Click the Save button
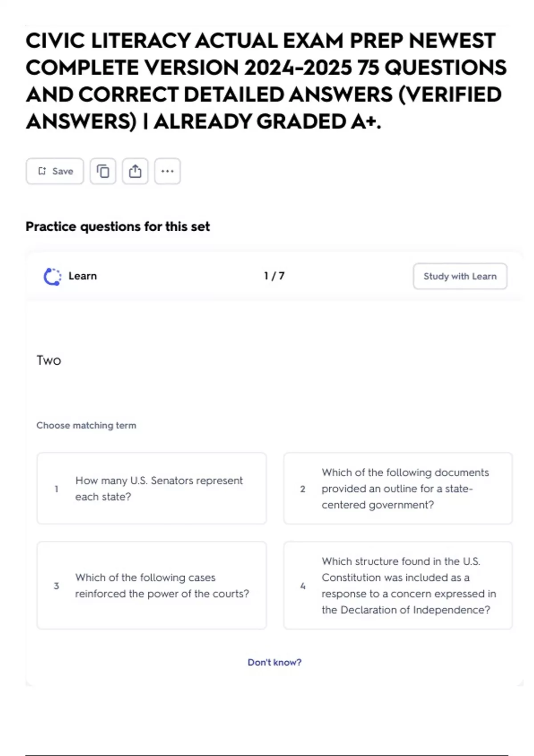This screenshot has width=534, height=756. [55, 171]
